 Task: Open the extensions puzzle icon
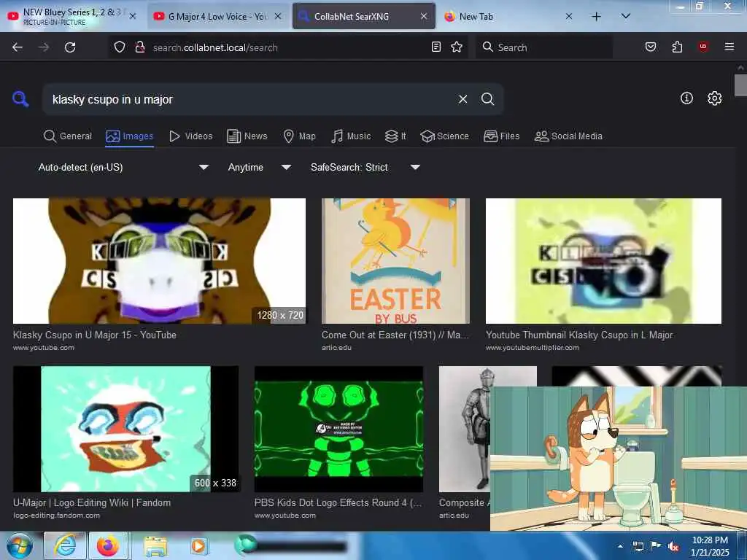(x=677, y=47)
